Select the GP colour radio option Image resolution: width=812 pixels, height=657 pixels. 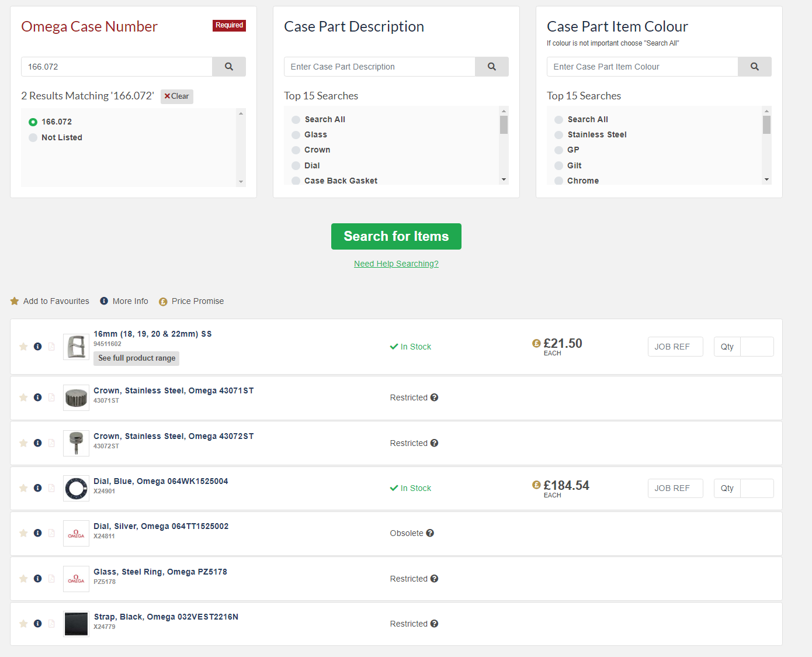pos(559,150)
